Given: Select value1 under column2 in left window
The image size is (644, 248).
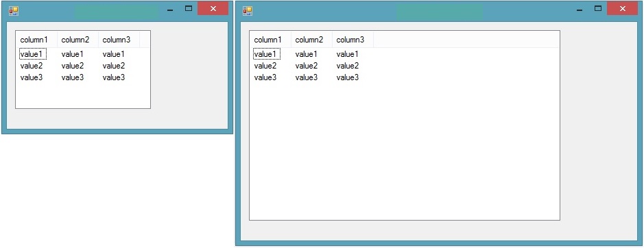Looking at the screenshot, I should point(73,54).
